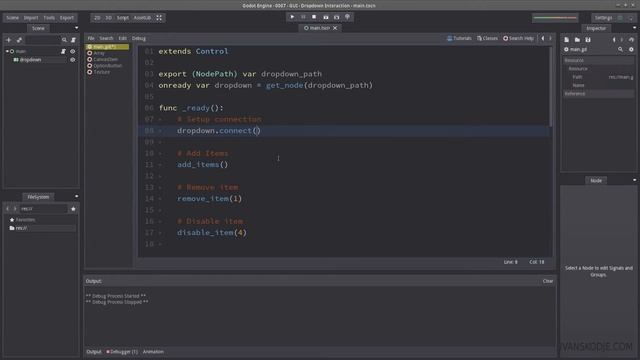
Task: Switch to the 3D workspace
Action: click(109, 18)
